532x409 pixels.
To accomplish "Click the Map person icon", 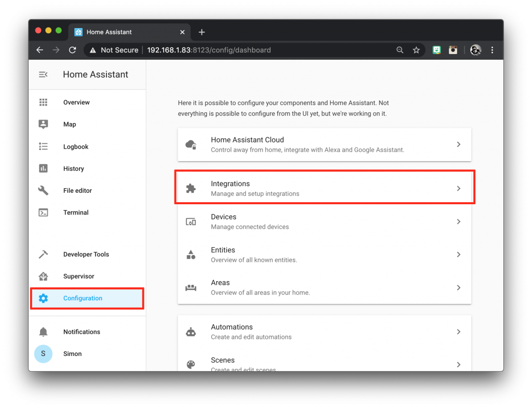I will [x=43, y=124].
